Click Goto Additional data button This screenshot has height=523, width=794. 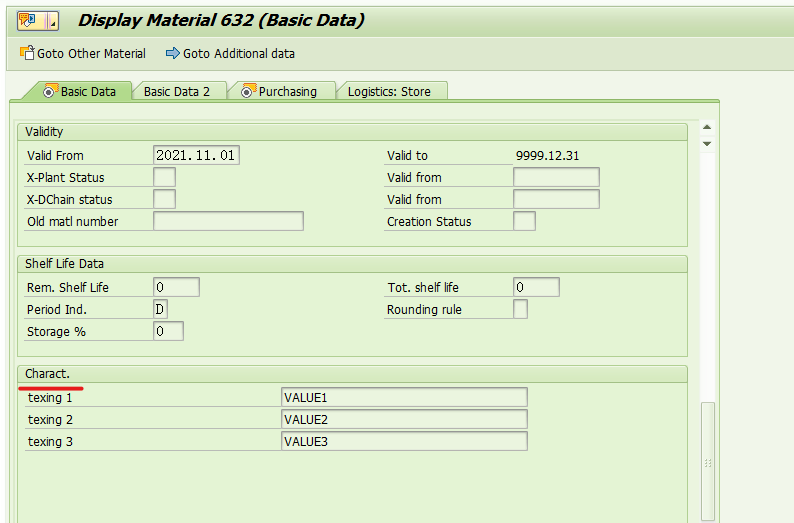230,53
